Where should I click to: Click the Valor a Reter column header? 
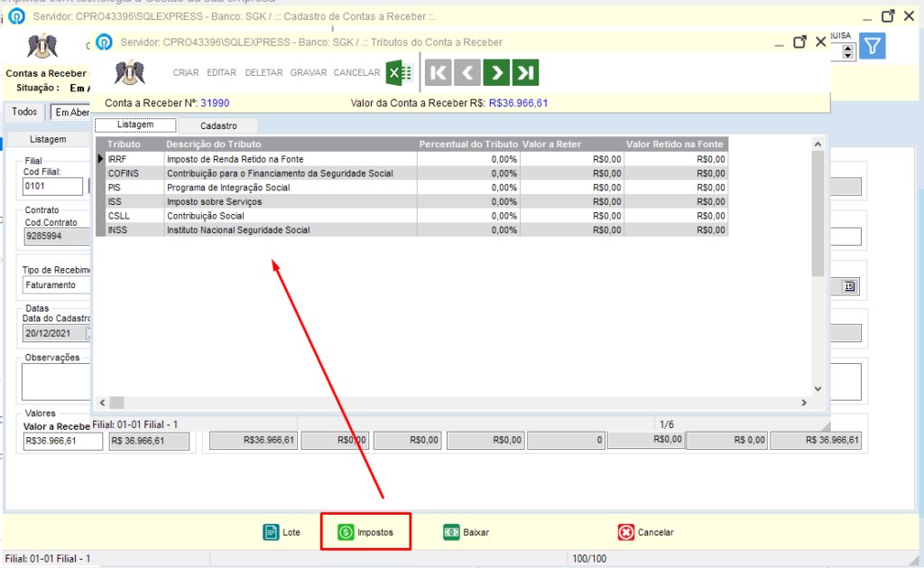tap(571, 144)
